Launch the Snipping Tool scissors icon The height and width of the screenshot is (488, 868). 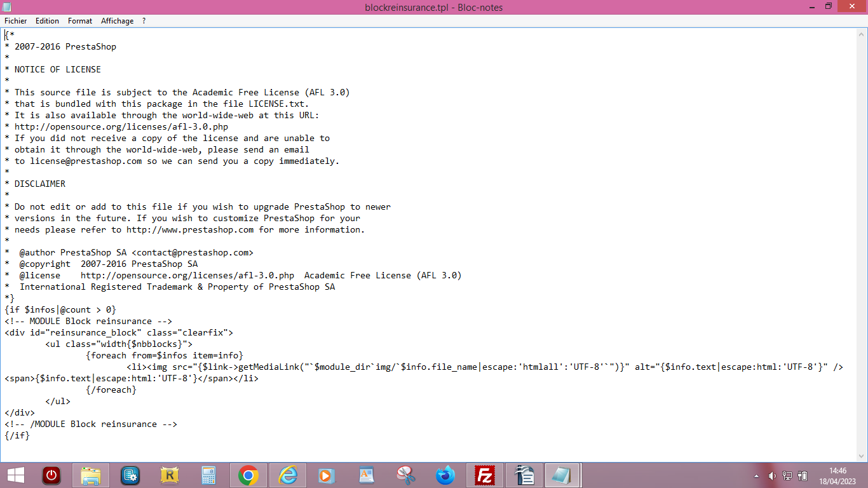[406, 475]
